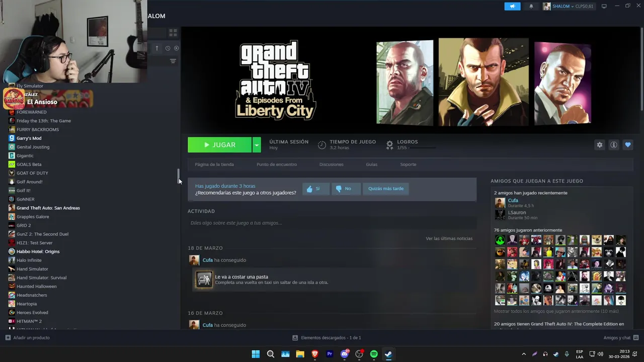The image size is (644, 362).
Task: Click the Gigantic game icon
Action: 12,156
